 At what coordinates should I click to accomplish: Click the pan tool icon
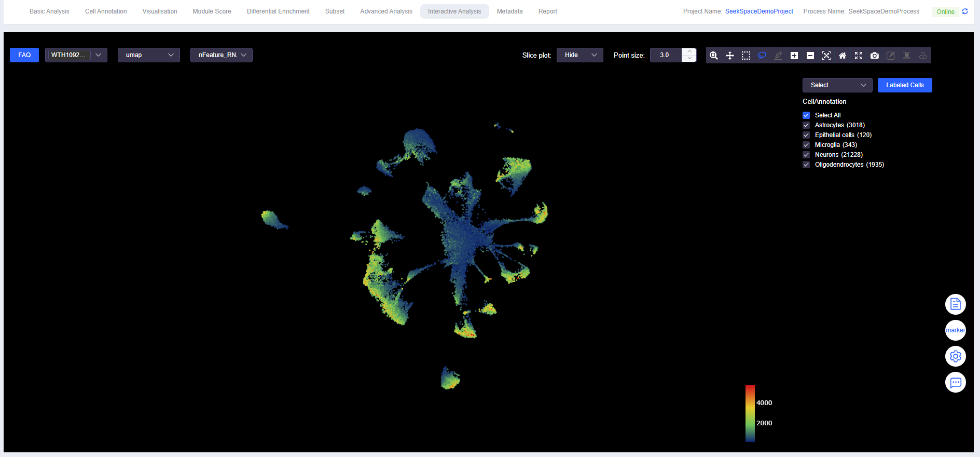point(730,56)
